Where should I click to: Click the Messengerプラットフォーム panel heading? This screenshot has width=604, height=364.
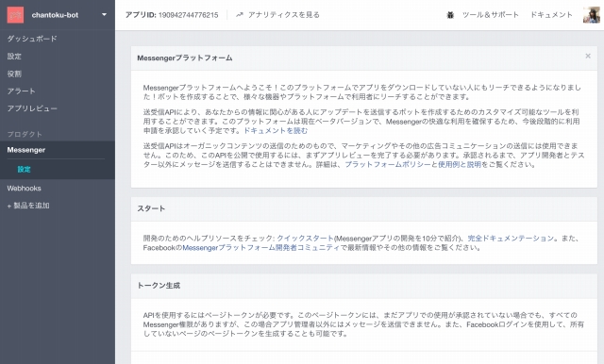tap(185, 58)
